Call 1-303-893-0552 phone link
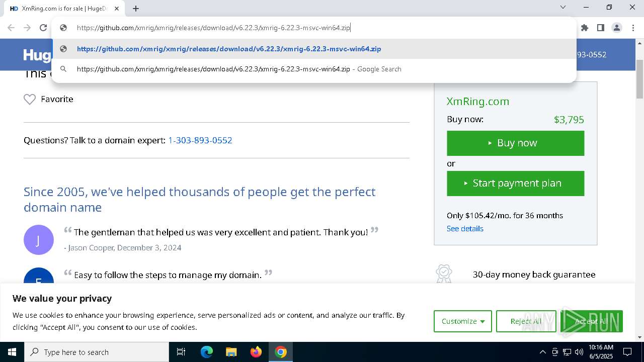This screenshot has width=644, height=362. click(x=200, y=140)
